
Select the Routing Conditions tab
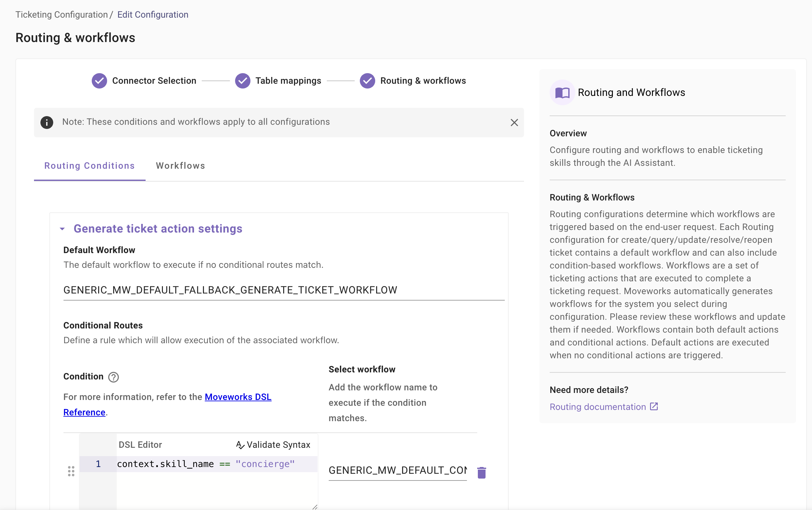89,166
